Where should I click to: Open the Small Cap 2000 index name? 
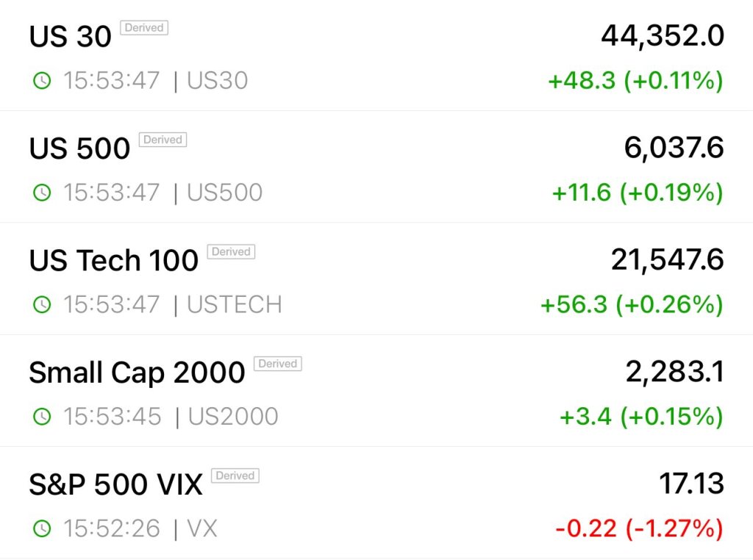click(x=137, y=373)
